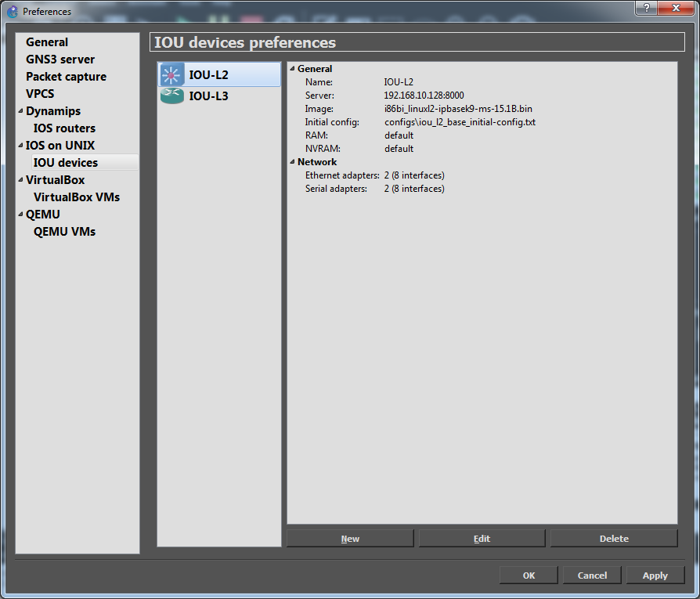Click the Edit device button
This screenshot has width=700, height=599.
tap(482, 538)
